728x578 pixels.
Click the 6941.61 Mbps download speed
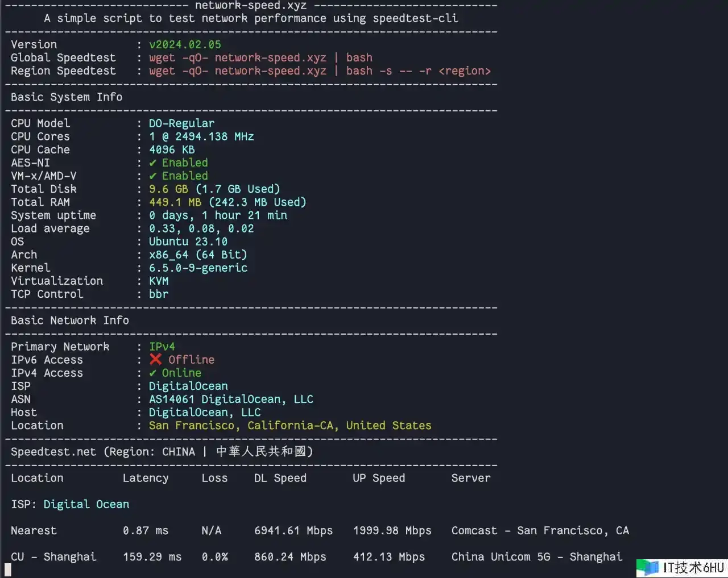tap(293, 531)
